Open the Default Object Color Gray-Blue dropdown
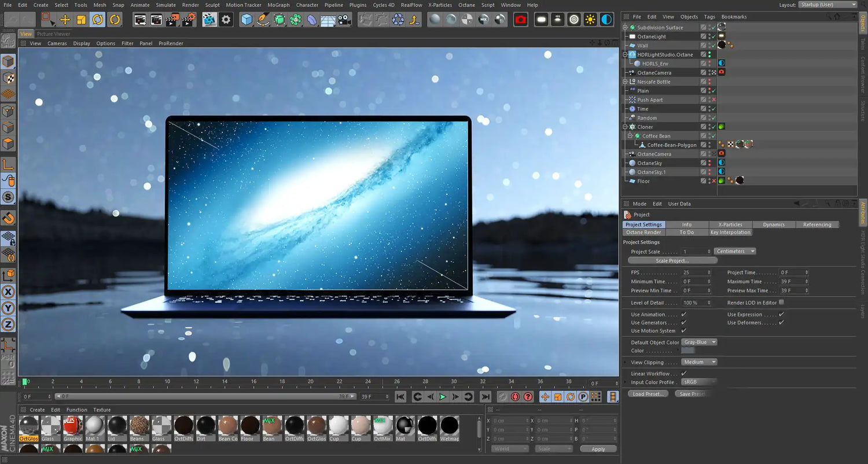 (x=700, y=342)
